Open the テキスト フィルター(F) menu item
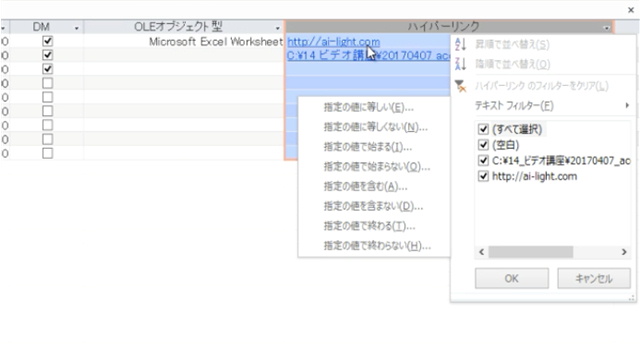Screen dimensions: 640x360 point(514,106)
